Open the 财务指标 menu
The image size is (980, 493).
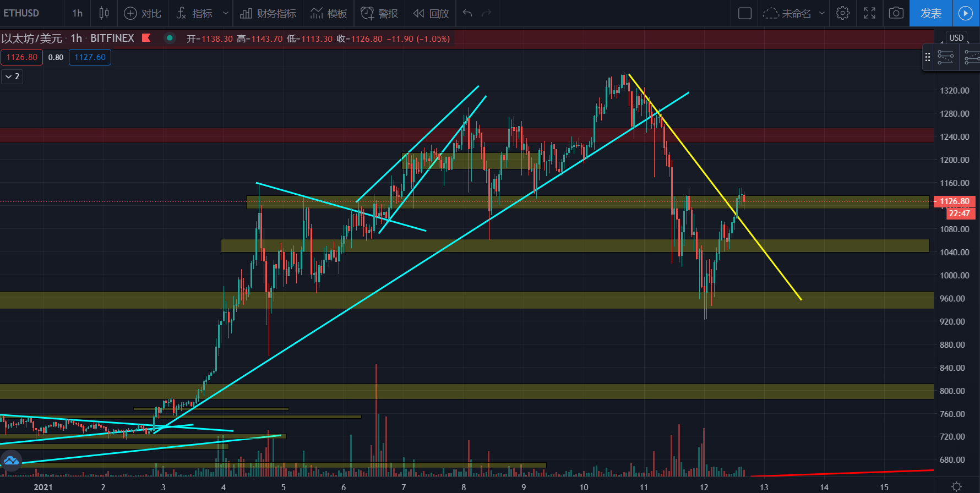pyautogui.click(x=268, y=13)
